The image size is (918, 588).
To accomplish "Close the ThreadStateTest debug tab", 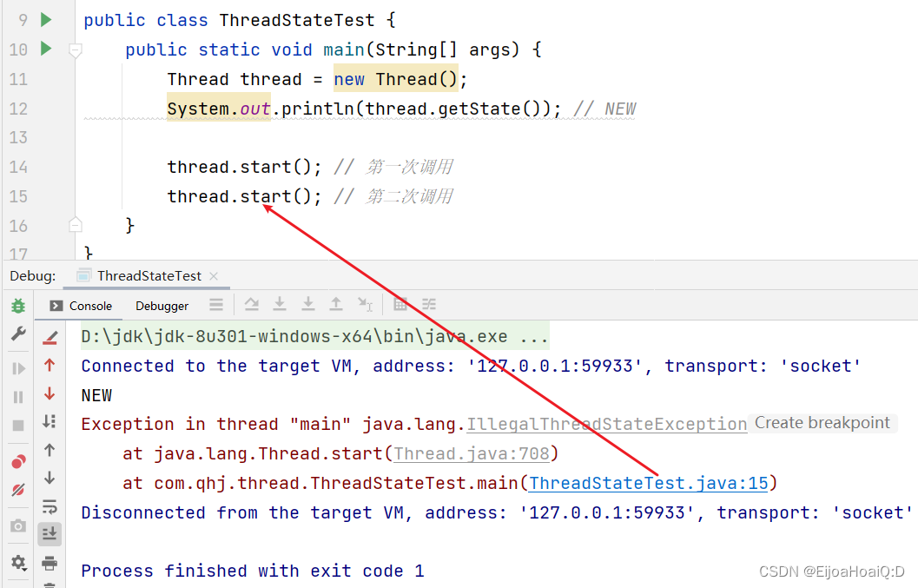I will pyautogui.click(x=214, y=276).
